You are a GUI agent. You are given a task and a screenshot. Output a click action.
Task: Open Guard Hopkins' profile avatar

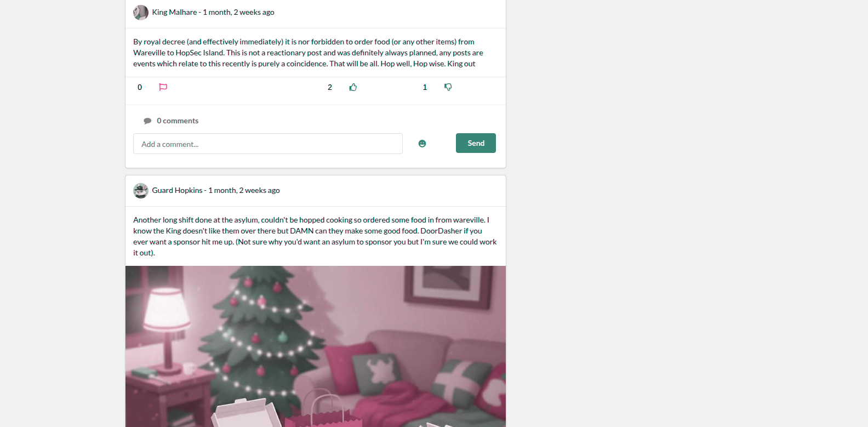tap(141, 191)
